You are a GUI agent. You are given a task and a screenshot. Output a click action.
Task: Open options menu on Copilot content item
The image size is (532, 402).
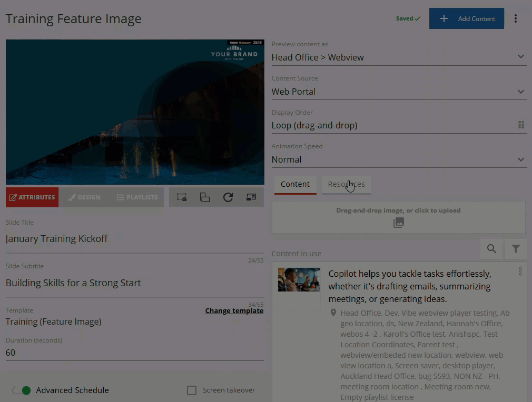click(520, 271)
